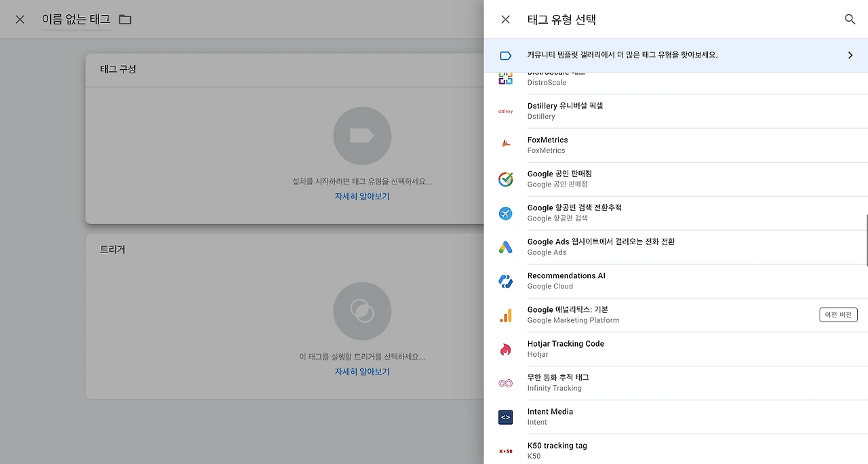Select Google 애널리틱스: 기본 tag type
The height and width of the screenshot is (464, 868).
point(675,315)
